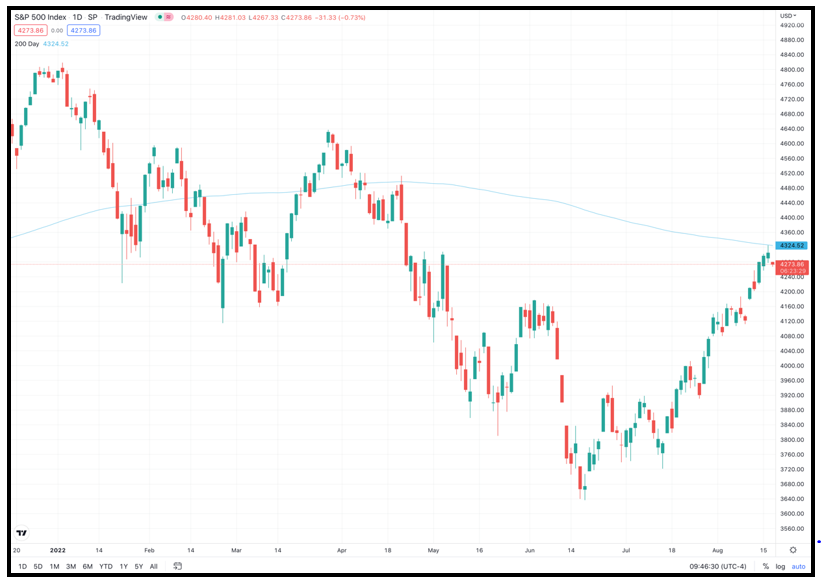Click the blue 4324.52 price axis label
The image size is (826, 585).
[x=792, y=245]
